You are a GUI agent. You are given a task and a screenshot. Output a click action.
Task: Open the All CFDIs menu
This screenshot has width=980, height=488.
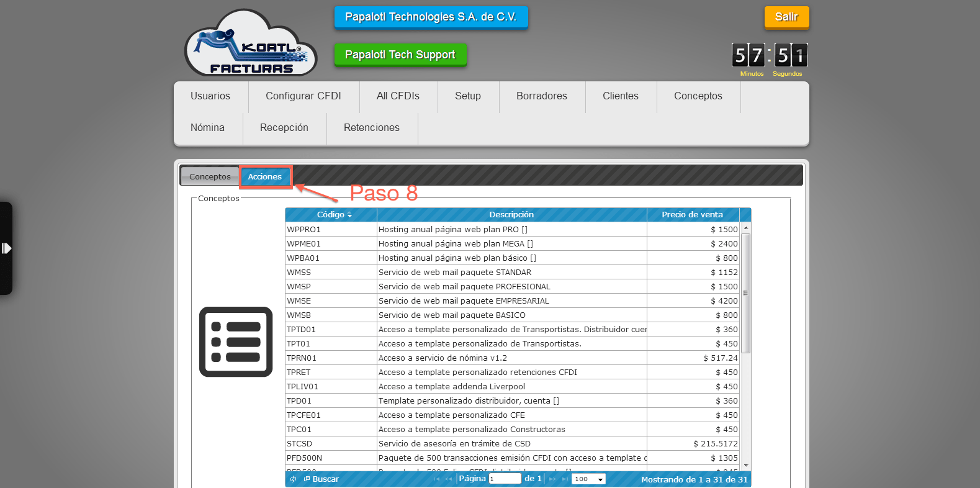click(x=398, y=96)
